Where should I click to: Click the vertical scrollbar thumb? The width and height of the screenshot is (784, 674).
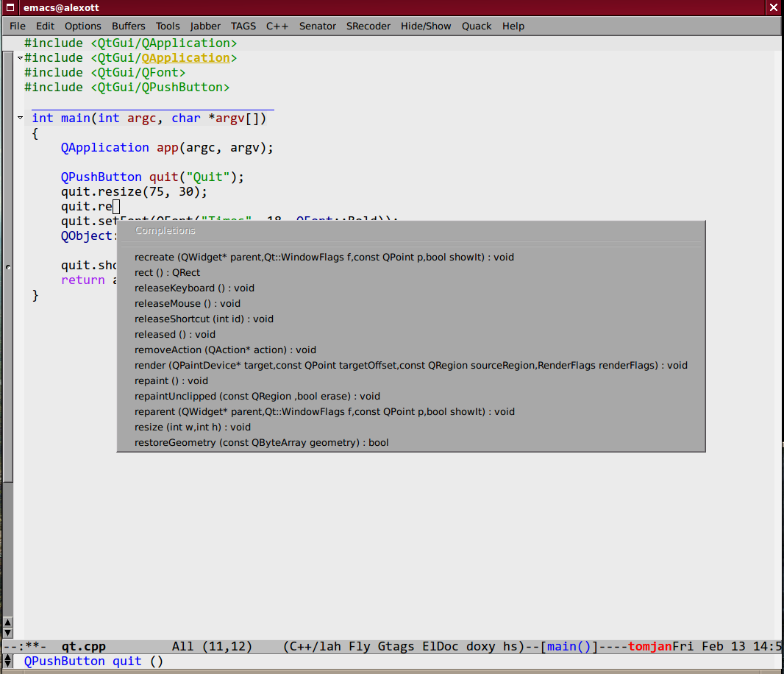(x=7, y=266)
